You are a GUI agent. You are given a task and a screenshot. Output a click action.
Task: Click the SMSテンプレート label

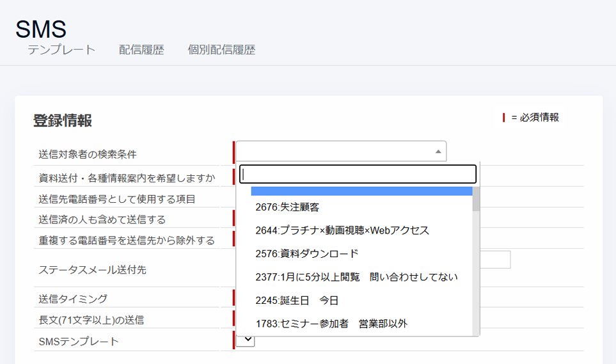[79, 341]
